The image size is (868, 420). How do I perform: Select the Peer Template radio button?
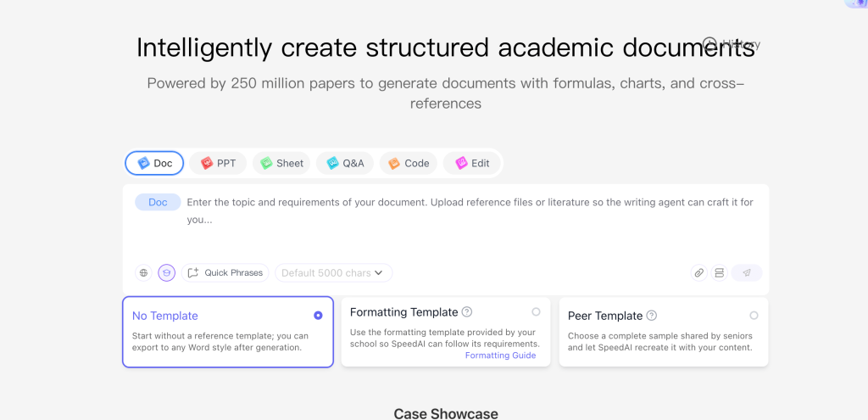754,315
